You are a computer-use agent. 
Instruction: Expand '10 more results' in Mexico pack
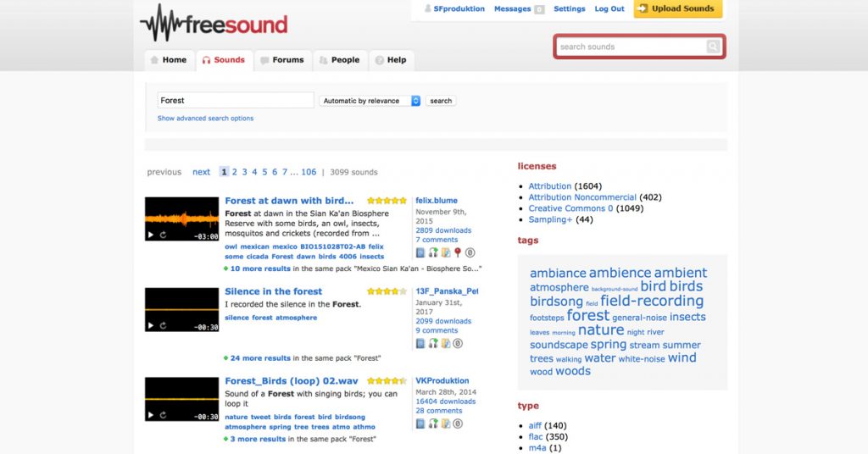tap(260, 269)
